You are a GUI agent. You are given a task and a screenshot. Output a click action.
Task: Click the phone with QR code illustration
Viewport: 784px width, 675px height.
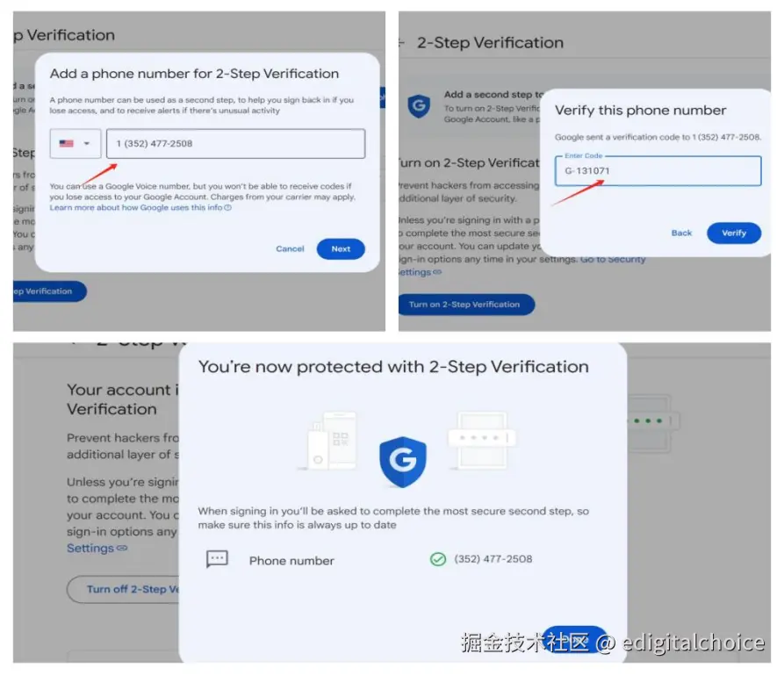coord(328,442)
